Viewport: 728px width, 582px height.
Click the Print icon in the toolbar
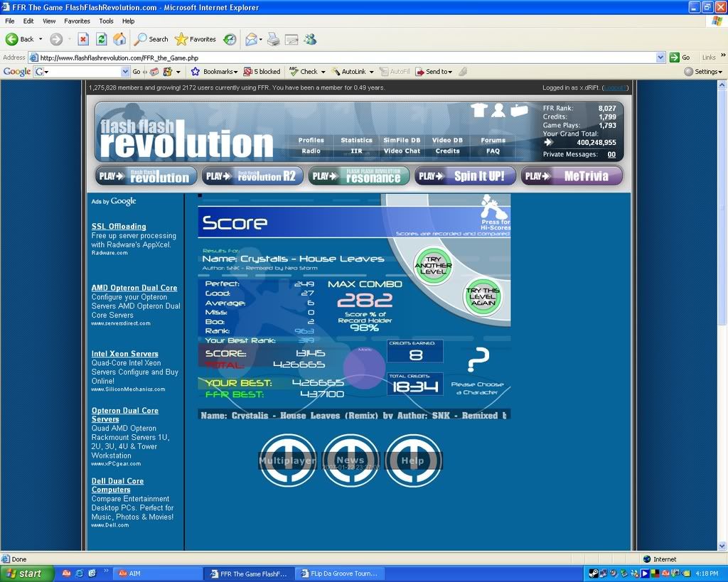click(273, 39)
